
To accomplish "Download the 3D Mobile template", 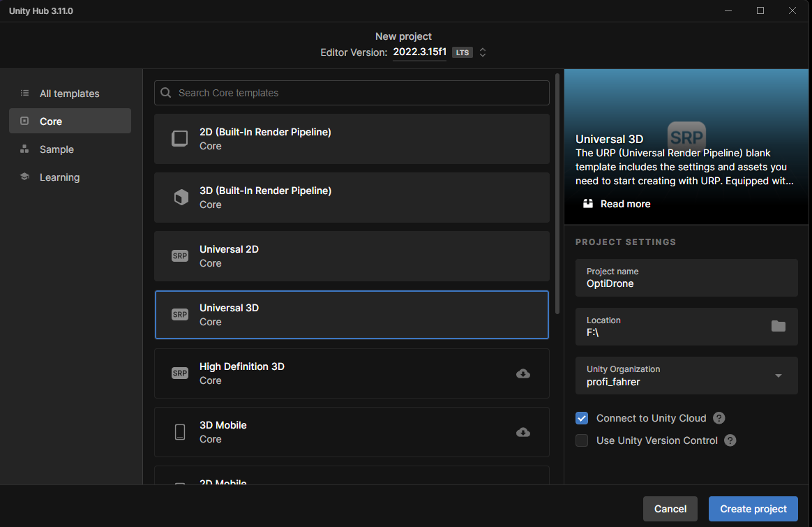I will point(523,432).
